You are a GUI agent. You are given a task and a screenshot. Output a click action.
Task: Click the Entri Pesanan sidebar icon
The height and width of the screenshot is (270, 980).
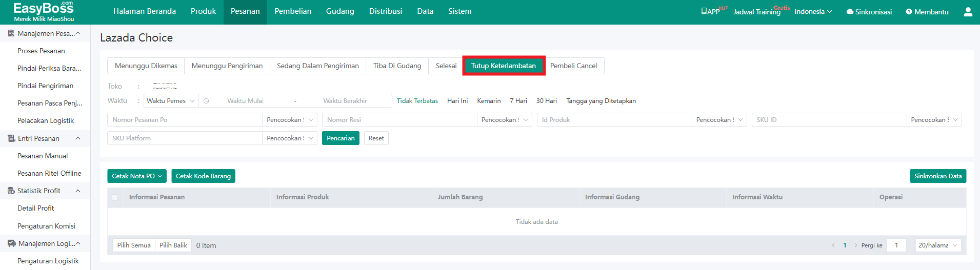click(11, 138)
